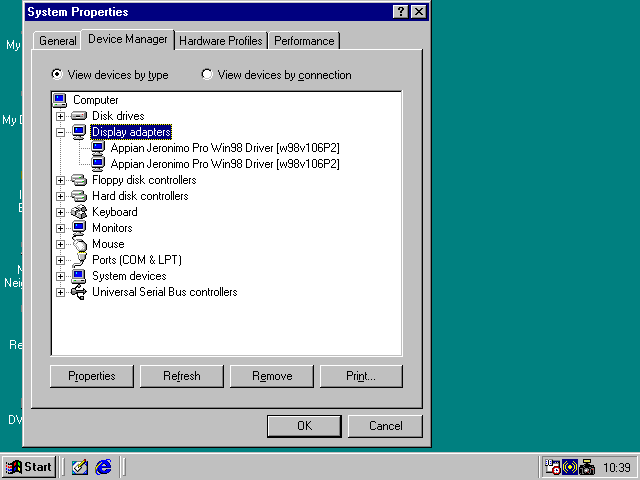Viewport: 640px width, 480px height.
Task: Click the Universal Serial Bus controllers icon
Action: [79, 292]
